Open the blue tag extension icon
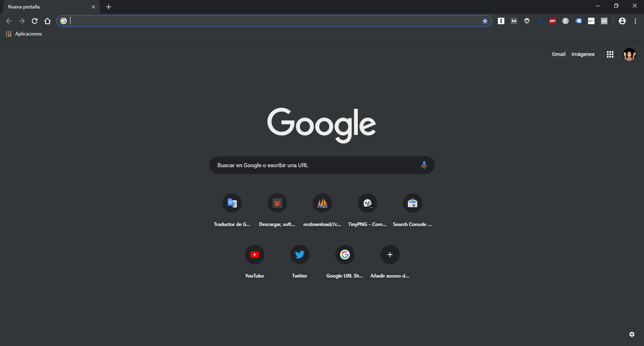Viewport: 644px width, 346px height. pos(578,21)
